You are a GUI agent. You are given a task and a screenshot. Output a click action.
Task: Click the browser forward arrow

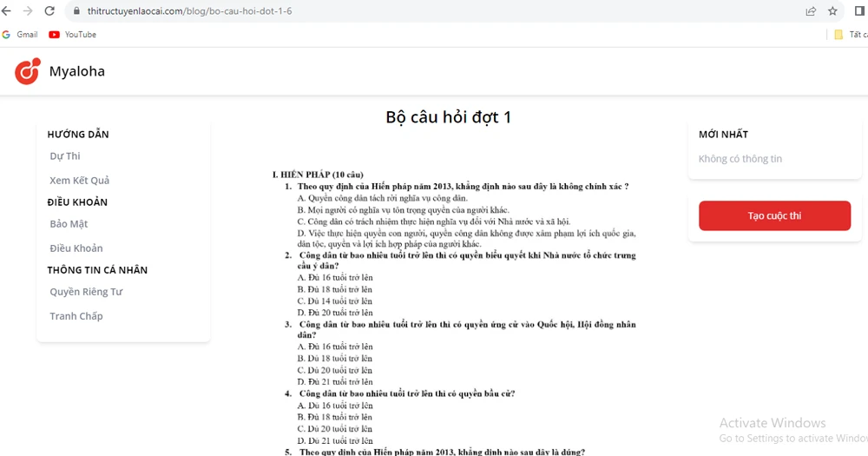point(28,11)
